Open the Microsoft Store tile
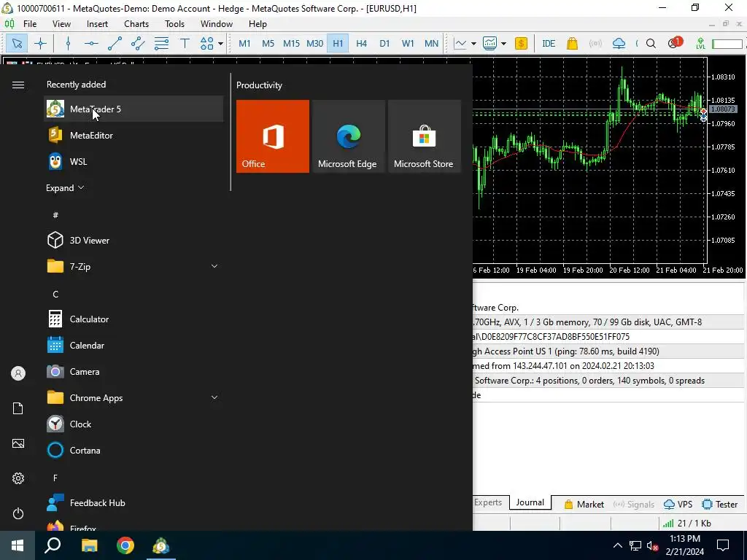The height and width of the screenshot is (560, 747). 425,136
